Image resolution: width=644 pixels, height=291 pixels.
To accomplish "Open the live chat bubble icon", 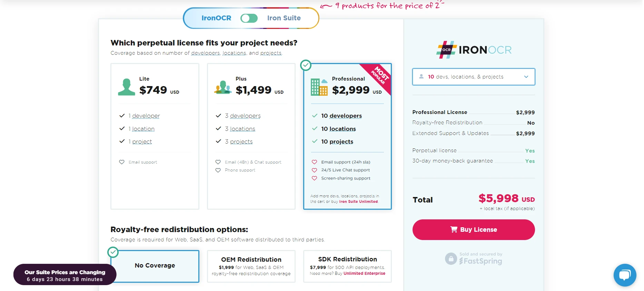I will (625, 275).
